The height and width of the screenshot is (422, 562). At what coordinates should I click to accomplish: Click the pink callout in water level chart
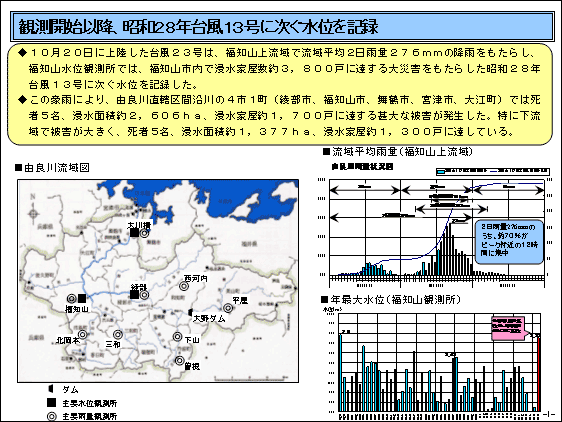pos(508,328)
